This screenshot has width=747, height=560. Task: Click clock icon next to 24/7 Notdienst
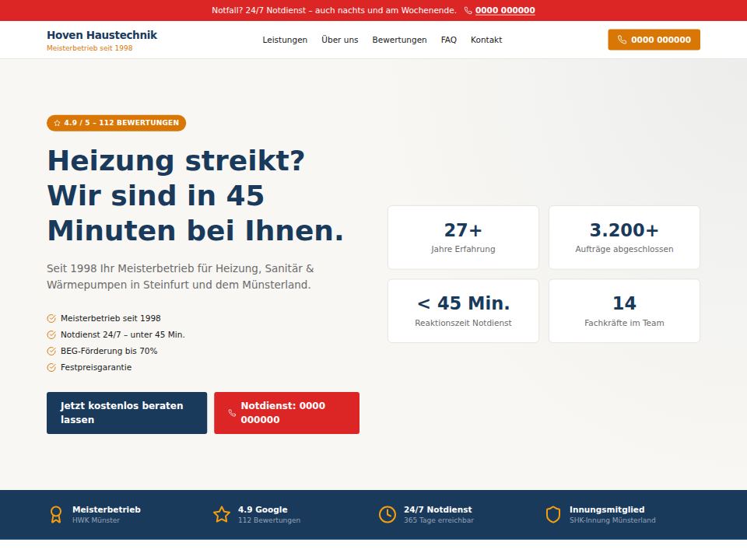(x=388, y=515)
